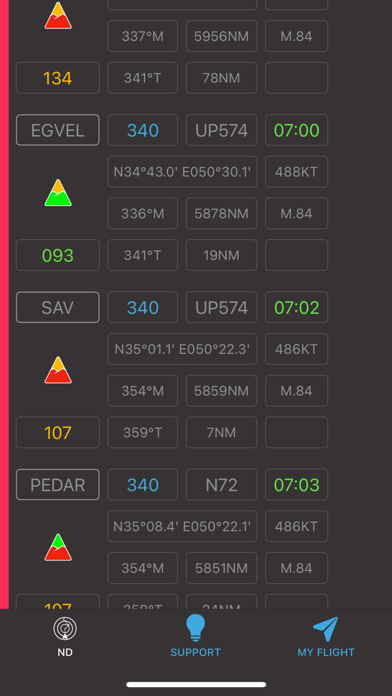This screenshot has height=696, width=392.
Task: Tap the green 093 value
Action: click(x=58, y=255)
